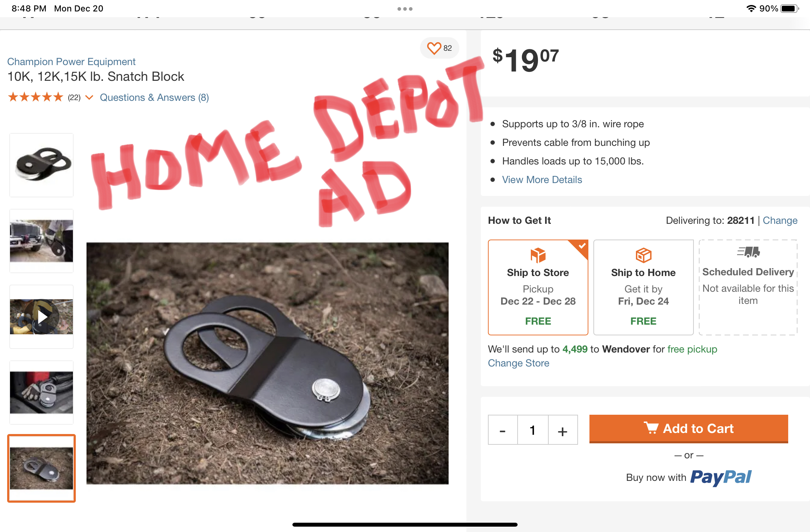Increase quantity with plus button
The height and width of the screenshot is (532, 810).
(563, 430)
